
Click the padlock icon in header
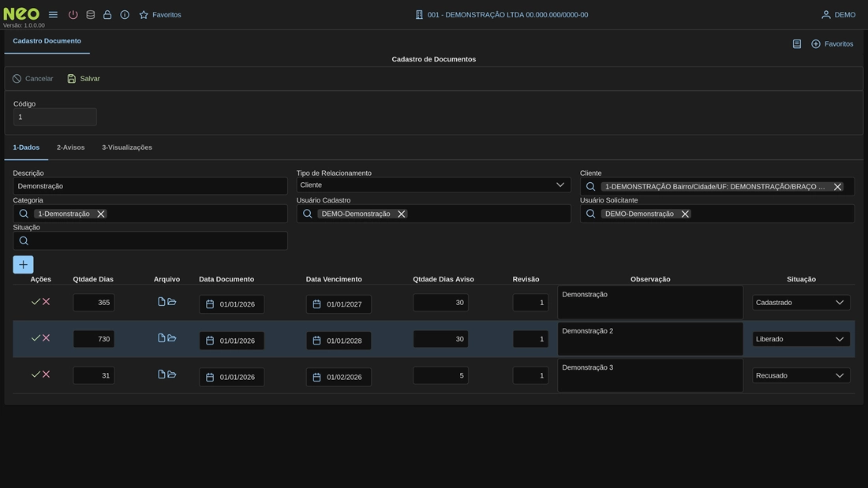pyautogui.click(x=107, y=15)
